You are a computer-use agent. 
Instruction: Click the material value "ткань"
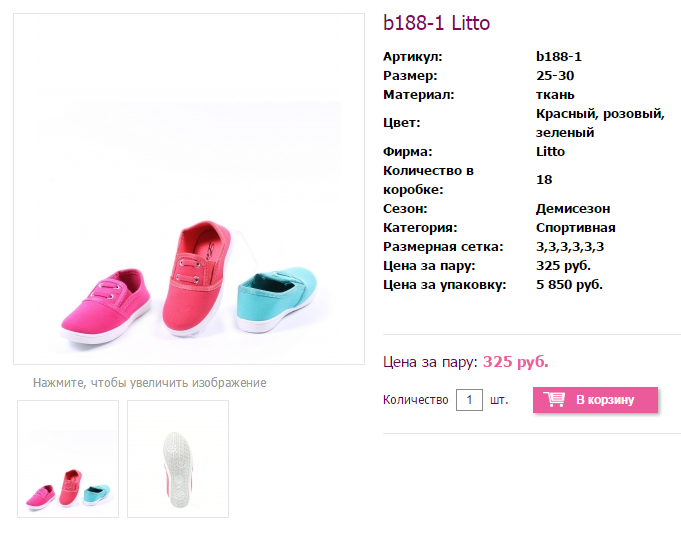(x=555, y=95)
